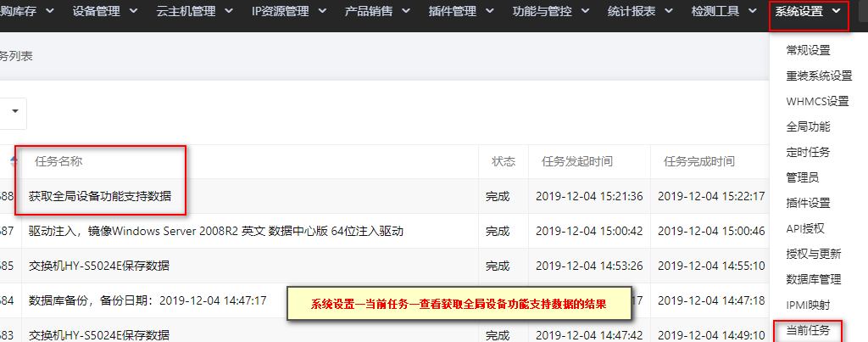This screenshot has width=868, height=342.
Task: Expand chevron next to 检测工具
Action: click(754, 11)
